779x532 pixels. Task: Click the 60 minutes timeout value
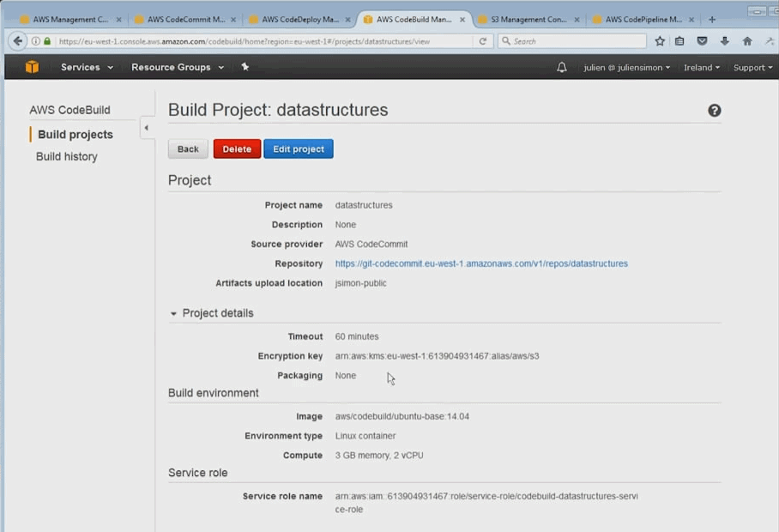(357, 336)
